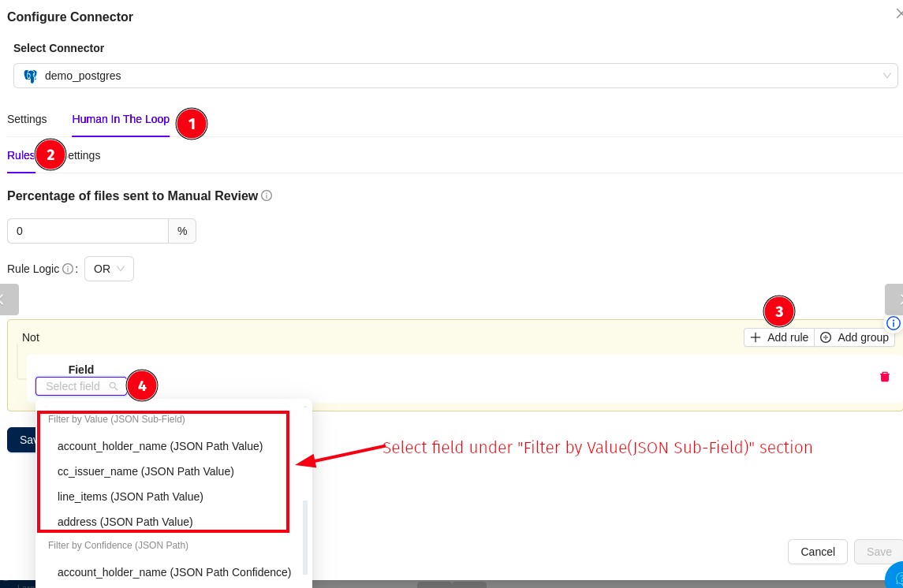Click the blue info icon at right edge
903x588 pixels.
pyautogui.click(x=893, y=323)
